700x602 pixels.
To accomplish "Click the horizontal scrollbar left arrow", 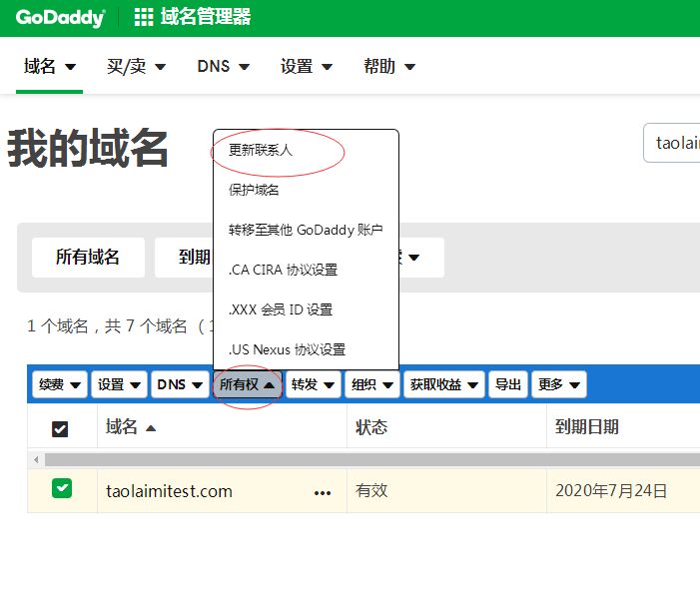I will pos(36,459).
